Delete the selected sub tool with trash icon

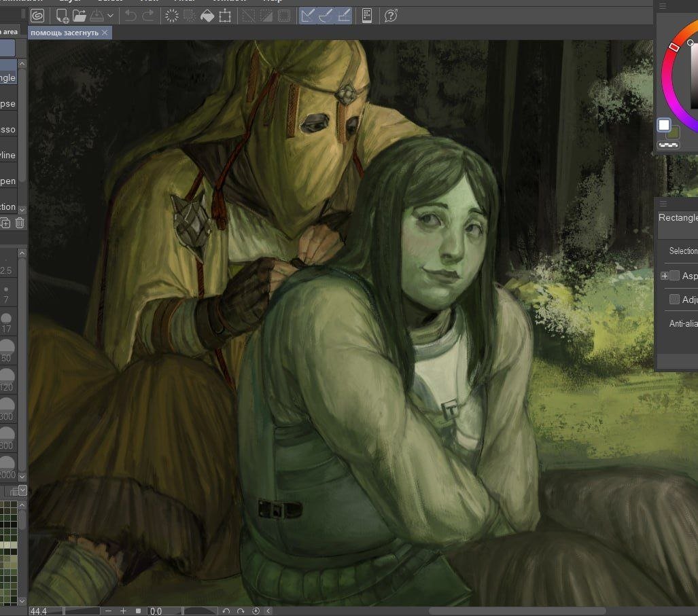20,223
